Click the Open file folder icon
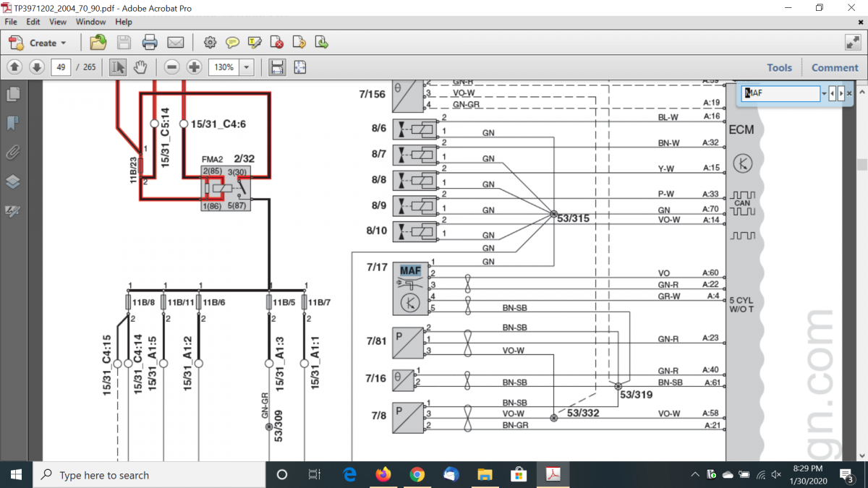 click(98, 43)
